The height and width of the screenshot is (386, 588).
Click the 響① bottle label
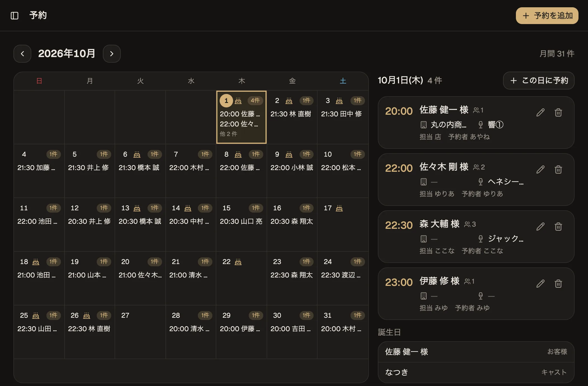coord(495,125)
